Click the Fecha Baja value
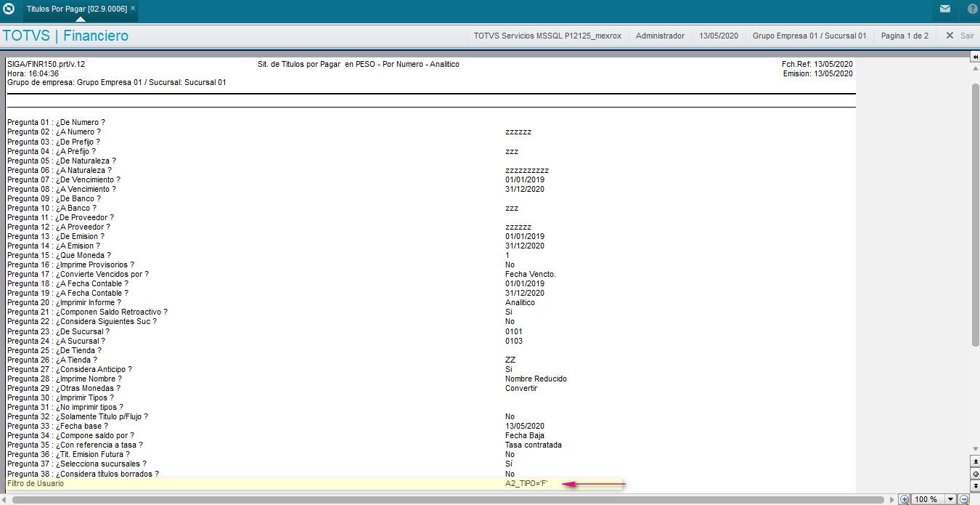This screenshot has height=505, width=980. [525, 435]
